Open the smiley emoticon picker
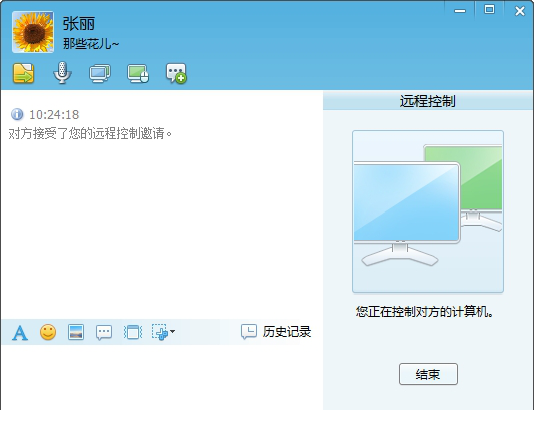Viewport: 534px width, 426px height. tap(48, 332)
